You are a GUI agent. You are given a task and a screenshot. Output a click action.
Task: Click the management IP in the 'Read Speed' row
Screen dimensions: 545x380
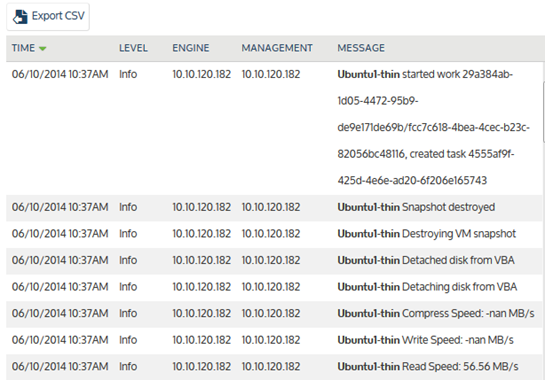[x=271, y=366]
